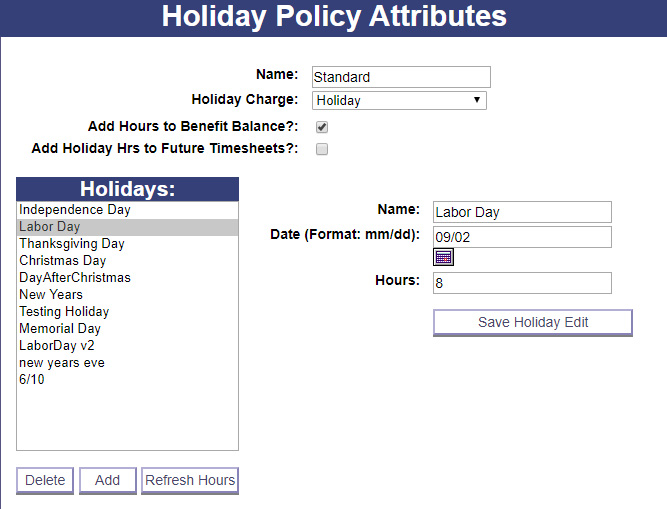The height and width of the screenshot is (509, 667).
Task: Click the holiday Name field with Labor Day
Action: point(521,212)
